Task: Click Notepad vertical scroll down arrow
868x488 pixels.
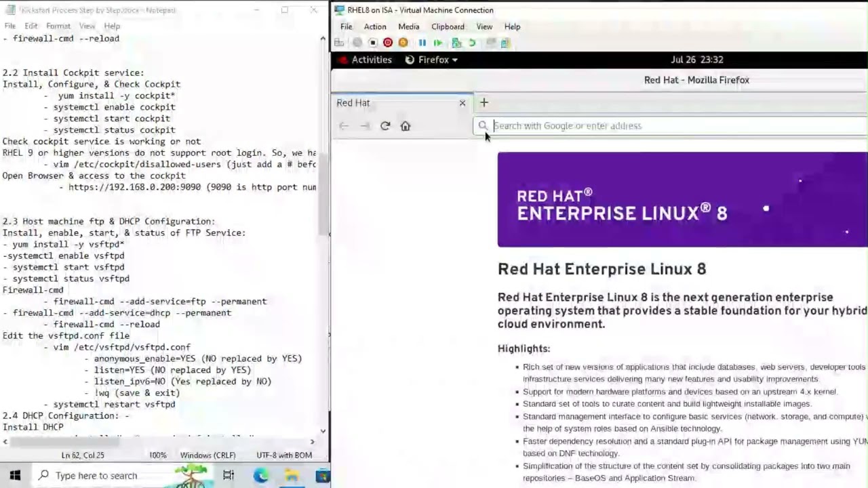Action: coord(323,430)
